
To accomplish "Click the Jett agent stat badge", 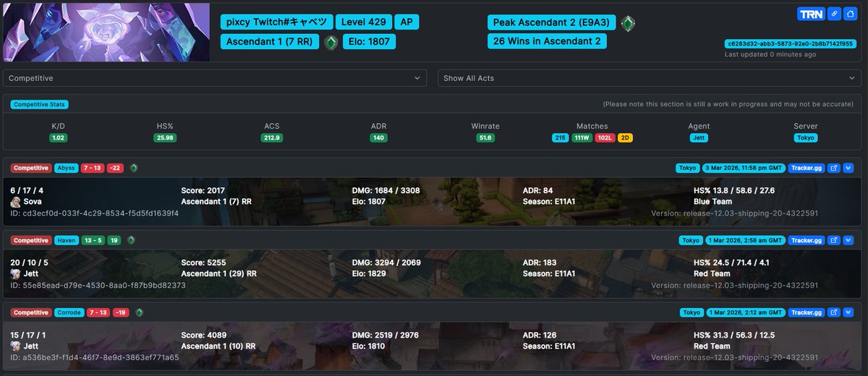I will point(699,137).
